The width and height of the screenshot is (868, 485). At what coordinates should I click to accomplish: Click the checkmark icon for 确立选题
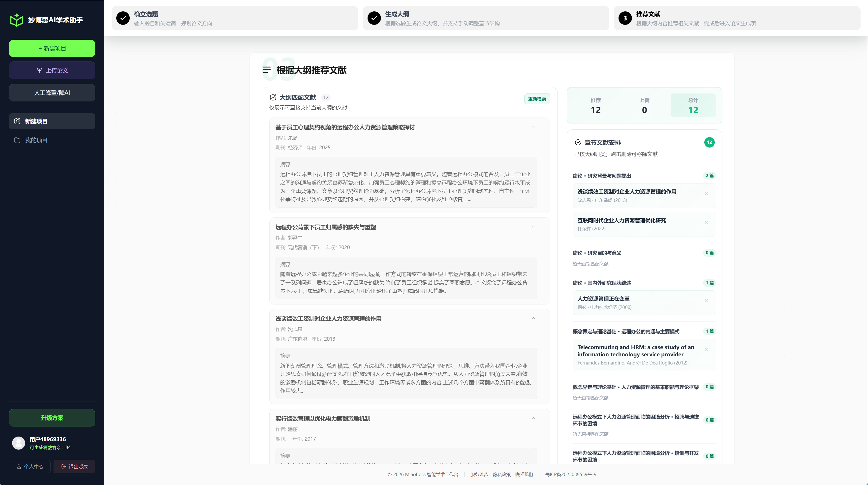pos(123,18)
